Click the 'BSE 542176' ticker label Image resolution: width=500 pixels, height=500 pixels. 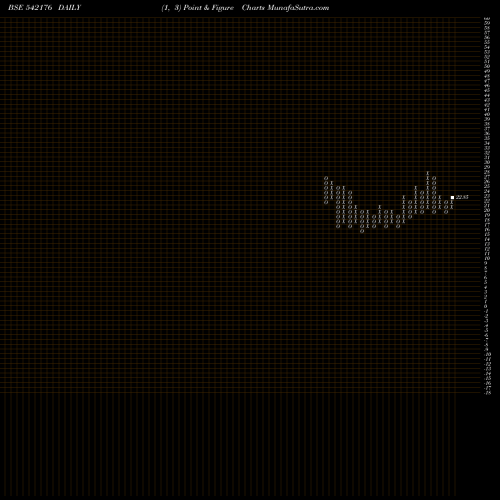(30, 8)
